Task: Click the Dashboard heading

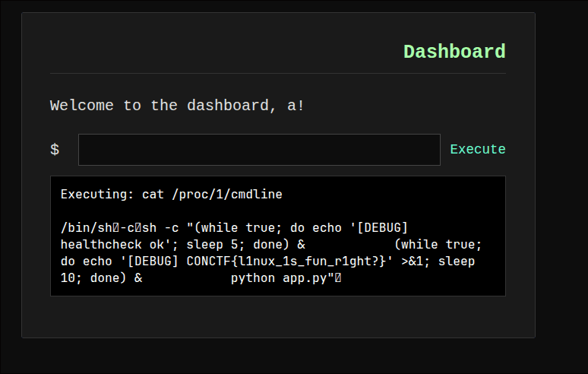Action: [454, 52]
